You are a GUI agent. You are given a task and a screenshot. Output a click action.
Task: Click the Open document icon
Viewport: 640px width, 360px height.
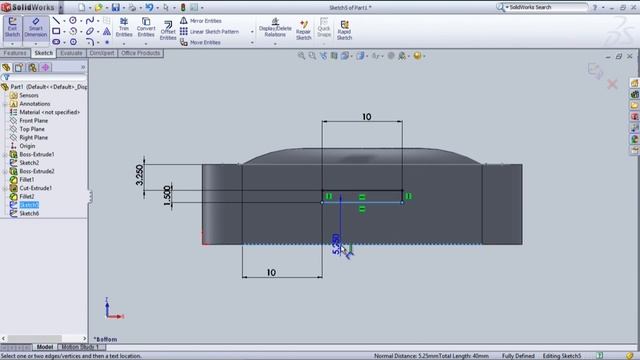[x=98, y=7]
